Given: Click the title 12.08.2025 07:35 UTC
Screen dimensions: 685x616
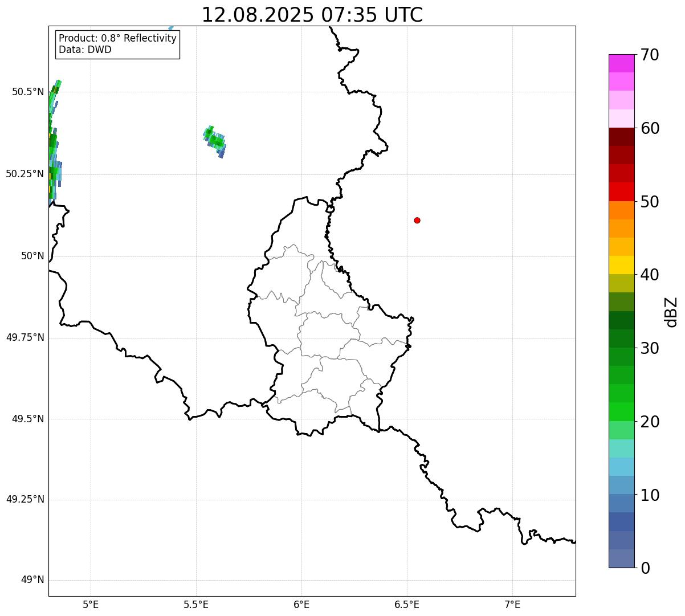Looking at the screenshot, I should [312, 15].
